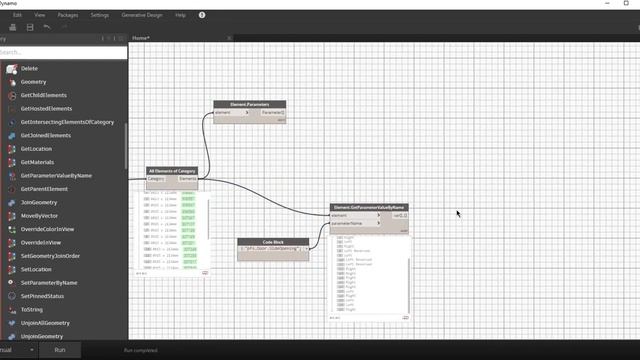The image size is (640, 360).
Task: Open the Generative Design menu
Action: 142,15
